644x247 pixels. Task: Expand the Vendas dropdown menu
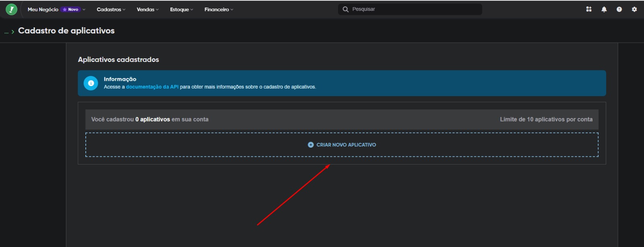(x=148, y=9)
